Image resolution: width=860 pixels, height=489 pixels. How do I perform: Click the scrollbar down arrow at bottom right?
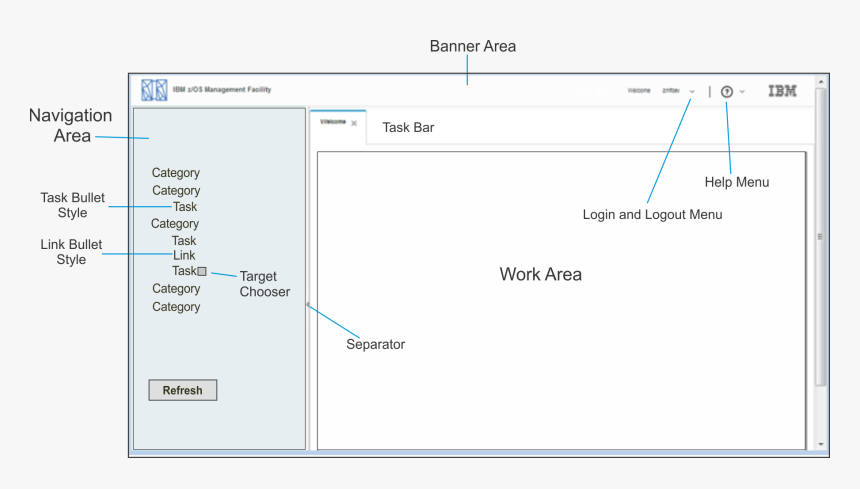(821, 443)
